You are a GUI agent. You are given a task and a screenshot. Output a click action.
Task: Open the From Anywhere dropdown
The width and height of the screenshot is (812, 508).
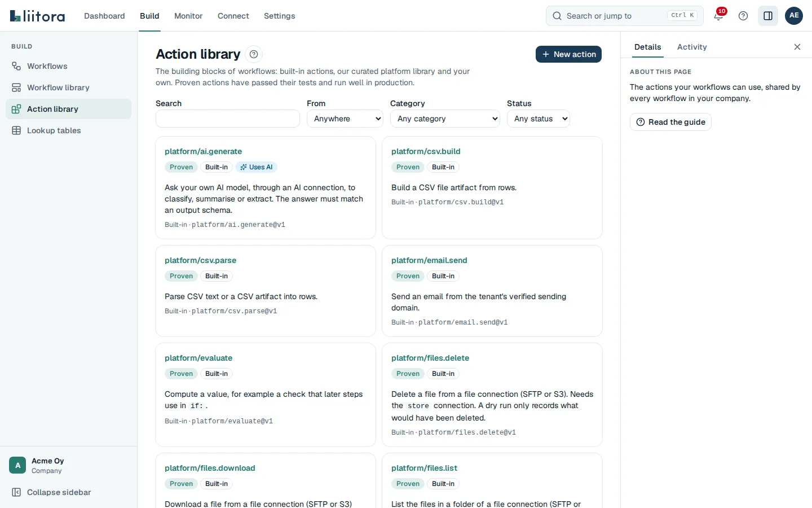click(x=345, y=119)
